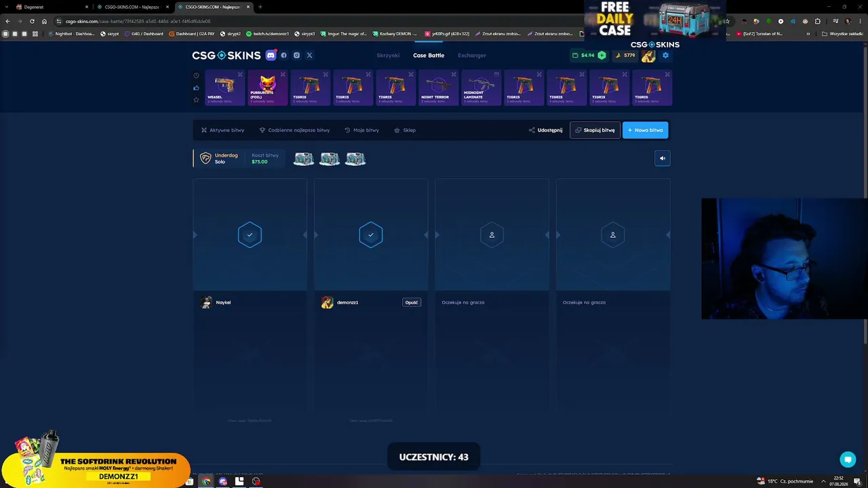Reload the current page
868x488 pixels.
32,21
